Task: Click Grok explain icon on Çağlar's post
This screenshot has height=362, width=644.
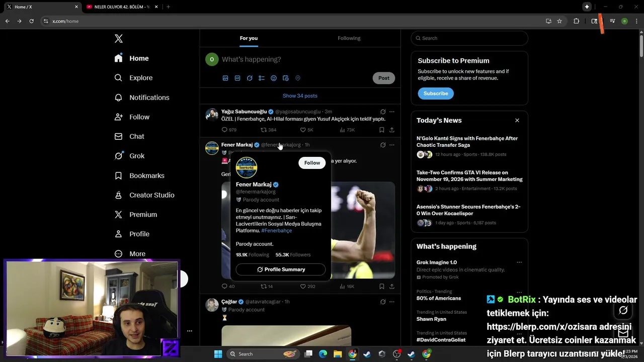Action: [383, 302]
